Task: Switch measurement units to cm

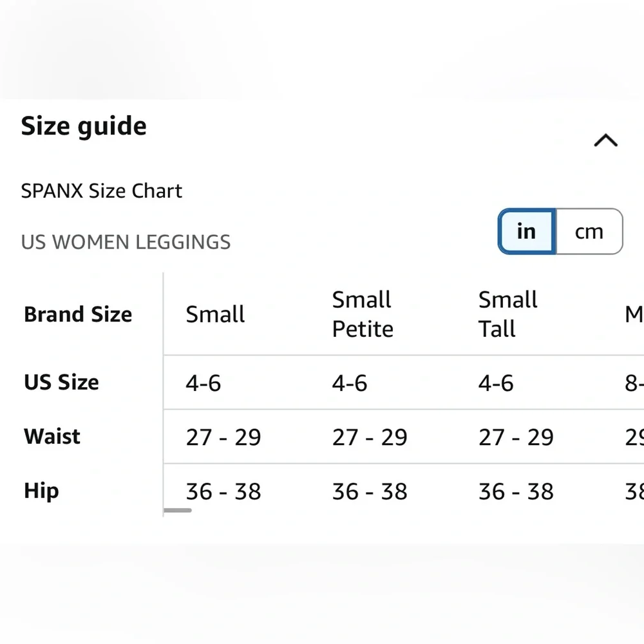Action: (x=589, y=232)
